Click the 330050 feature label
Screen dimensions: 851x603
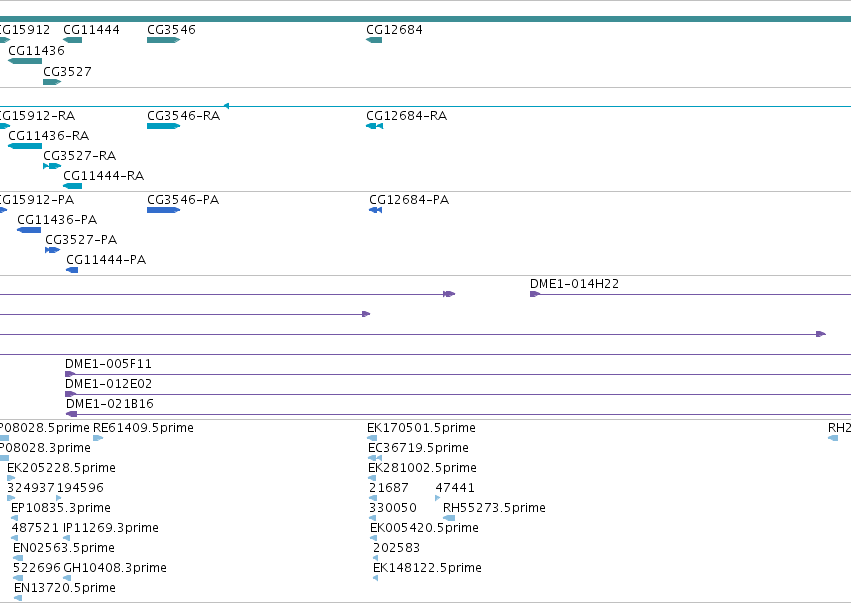(392, 508)
